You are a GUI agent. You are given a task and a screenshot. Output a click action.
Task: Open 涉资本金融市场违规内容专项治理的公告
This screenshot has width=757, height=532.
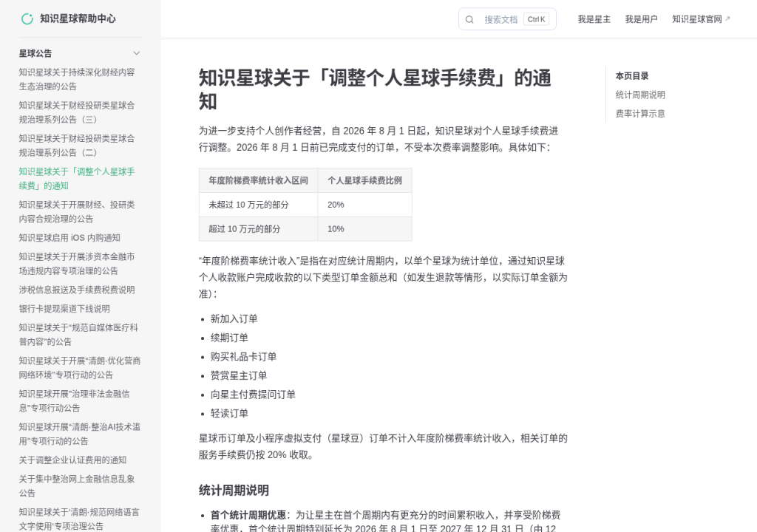(77, 264)
